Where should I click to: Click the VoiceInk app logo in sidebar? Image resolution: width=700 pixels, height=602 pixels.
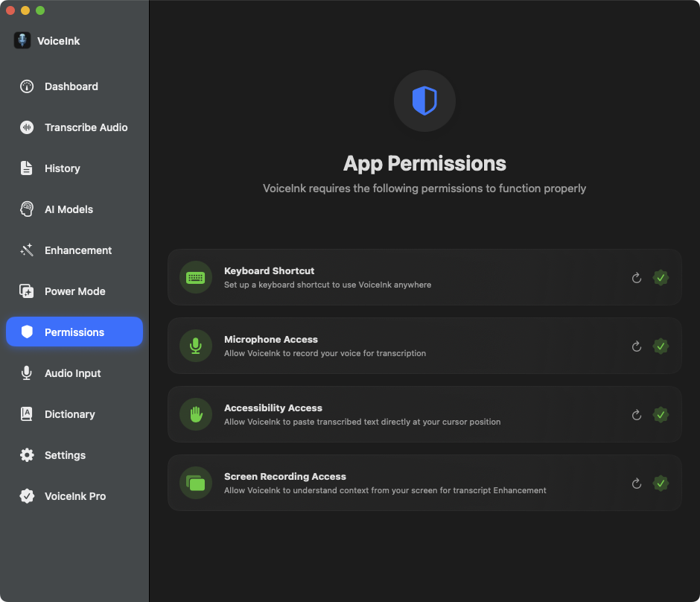coord(22,41)
